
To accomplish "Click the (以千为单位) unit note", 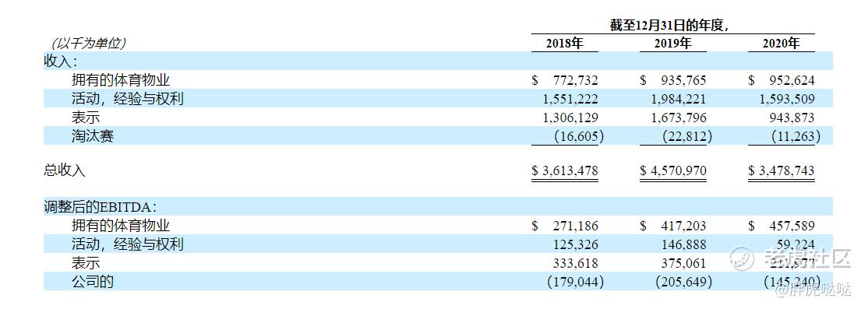I will 89,43.
